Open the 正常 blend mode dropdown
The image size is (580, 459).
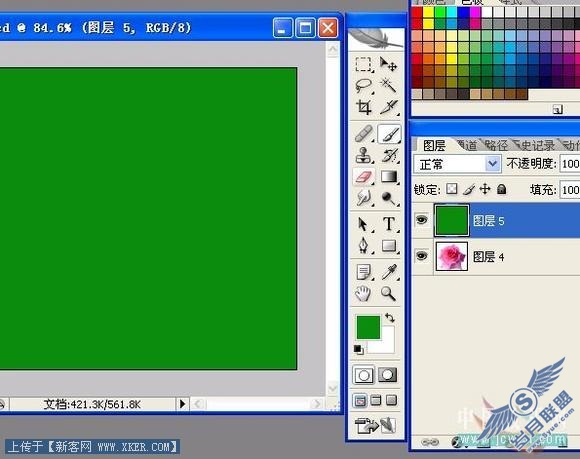tap(457, 164)
